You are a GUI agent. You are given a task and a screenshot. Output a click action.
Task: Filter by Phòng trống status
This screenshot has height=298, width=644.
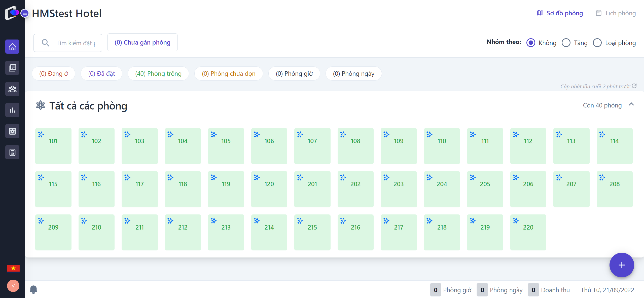pos(158,73)
